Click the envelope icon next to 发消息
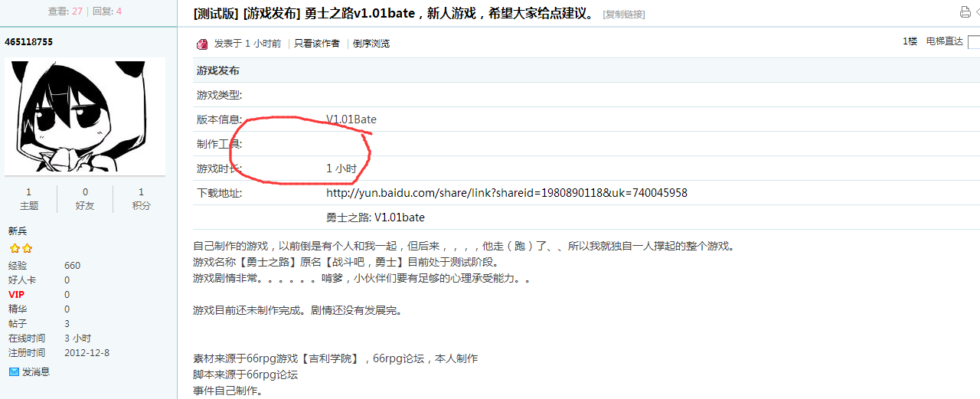 pos(14,371)
